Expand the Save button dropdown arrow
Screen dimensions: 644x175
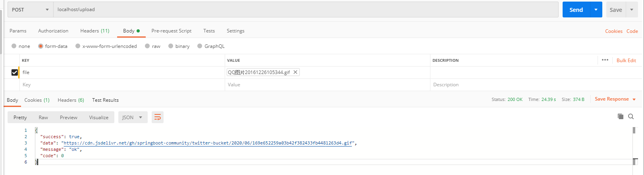point(632,10)
